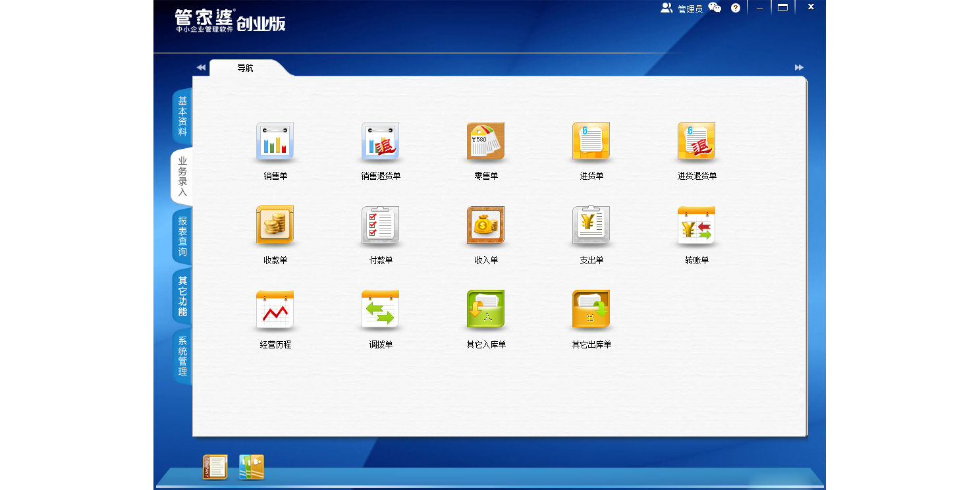The width and height of the screenshot is (980, 490).
Task: Click the help question mark icon
Action: [736, 8]
